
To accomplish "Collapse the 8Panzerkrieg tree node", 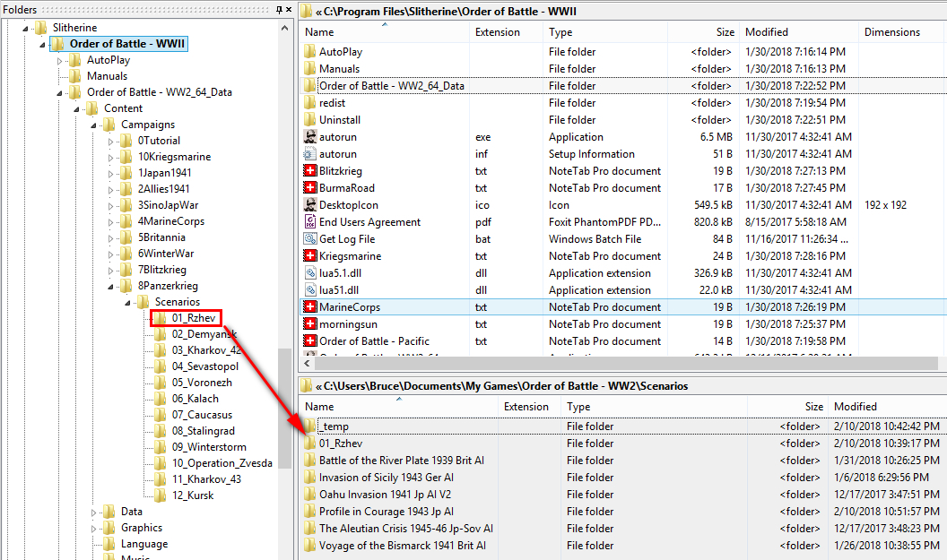I will tap(110, 287).
